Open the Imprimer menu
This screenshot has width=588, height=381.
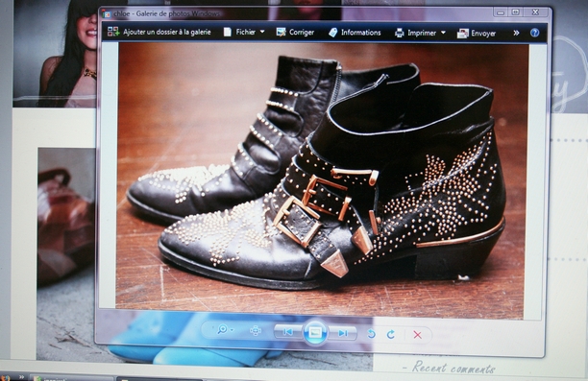[422, 33]
